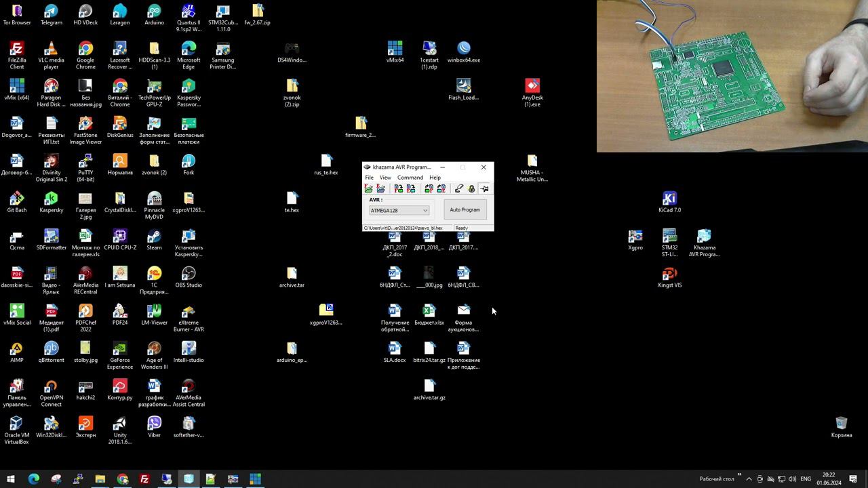Show hidden system tray icons chevron
This screenshot has height=488, width=868.
(749, 479)
